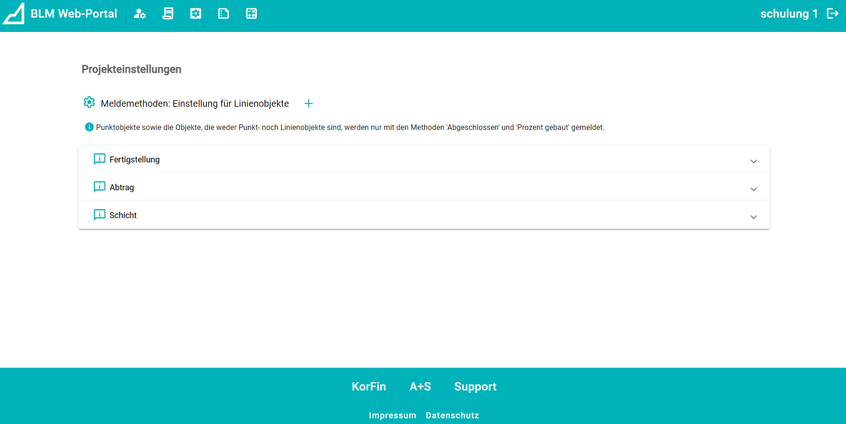Click the receipt/report icon in navbar
The image size is (846, 424).
tap(168, 14)
